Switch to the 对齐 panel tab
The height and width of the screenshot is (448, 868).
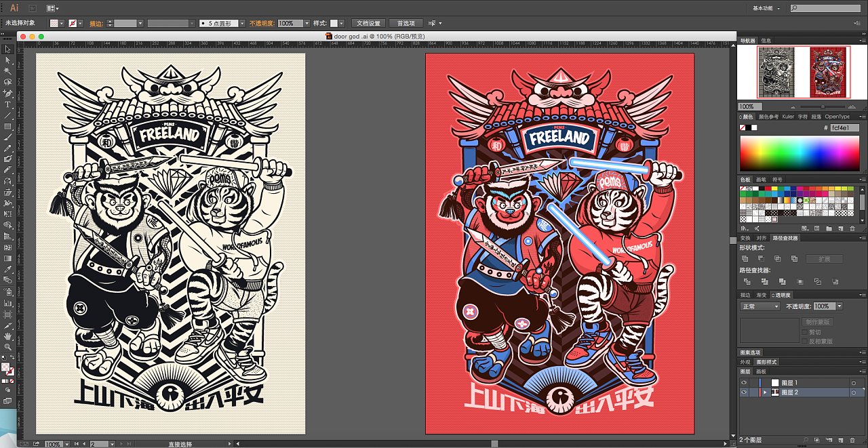tap(761, 238)
